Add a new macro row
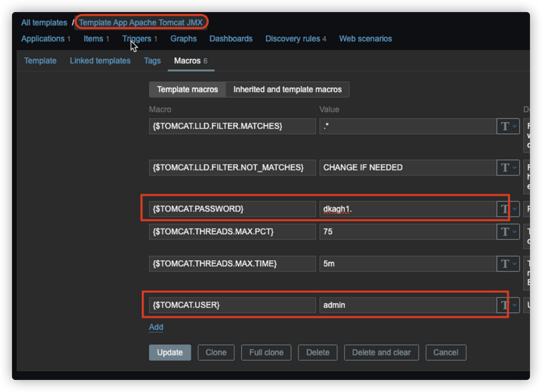Viewport: 542px width, 392px height. coord(156,327)
